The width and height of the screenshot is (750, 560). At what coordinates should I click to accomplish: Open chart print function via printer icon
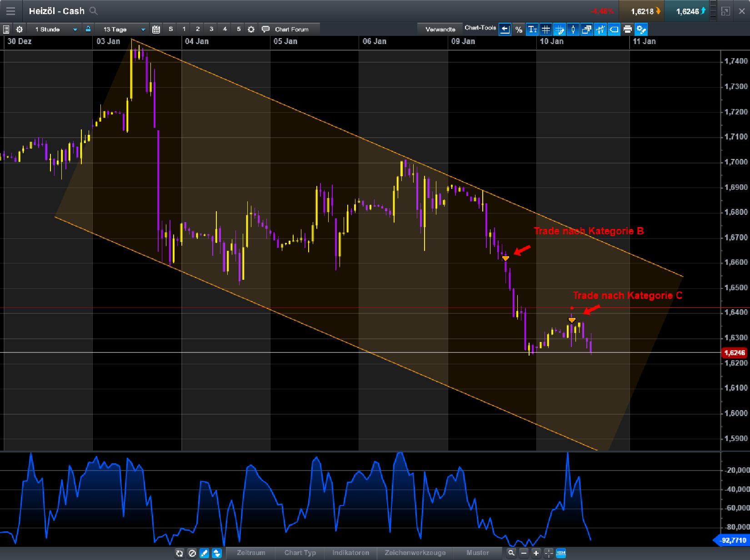coord(628,29)
